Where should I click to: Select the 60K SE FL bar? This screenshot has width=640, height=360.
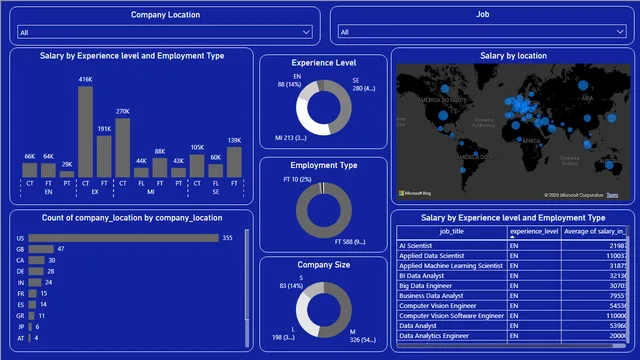coord(216,171)
